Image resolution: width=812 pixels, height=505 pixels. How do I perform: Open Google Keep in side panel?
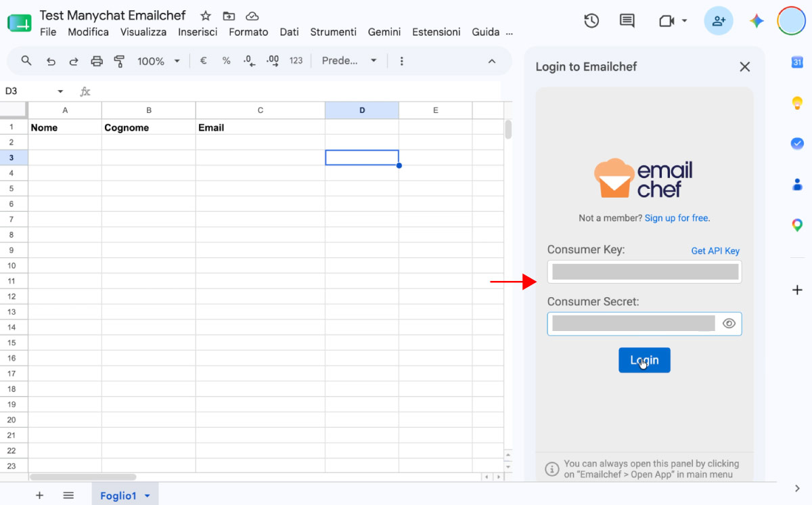pos(797,103)
